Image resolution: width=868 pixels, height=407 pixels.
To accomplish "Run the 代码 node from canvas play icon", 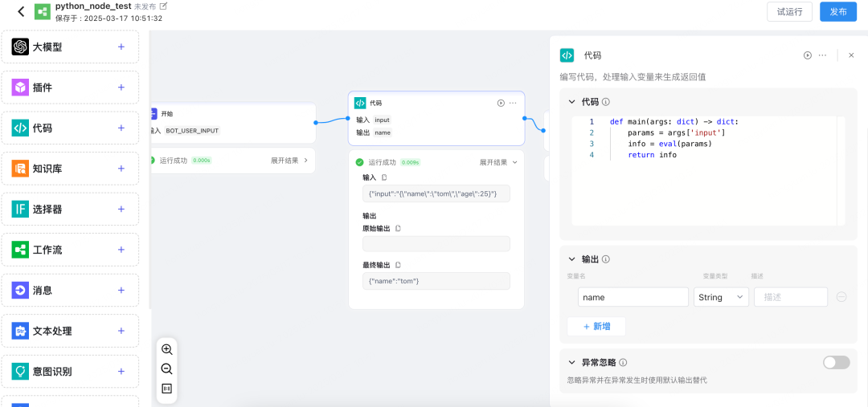I will [501, 103].
